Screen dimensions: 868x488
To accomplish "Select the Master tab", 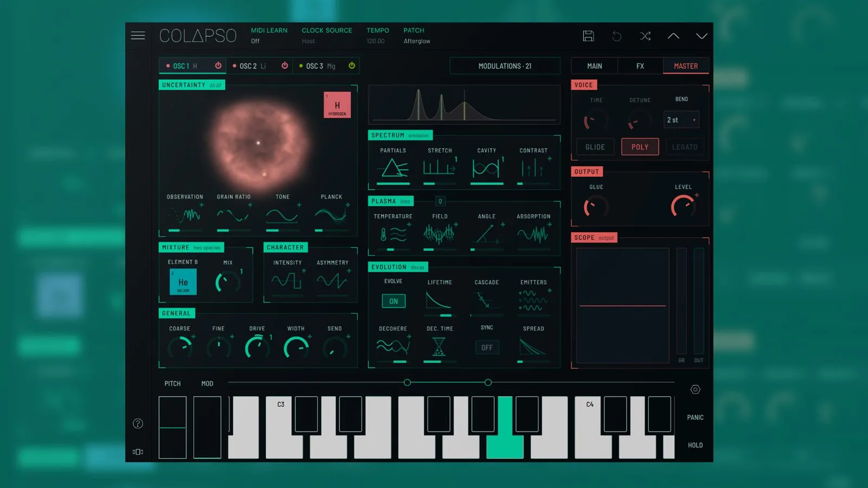I will tap(686, 66).
